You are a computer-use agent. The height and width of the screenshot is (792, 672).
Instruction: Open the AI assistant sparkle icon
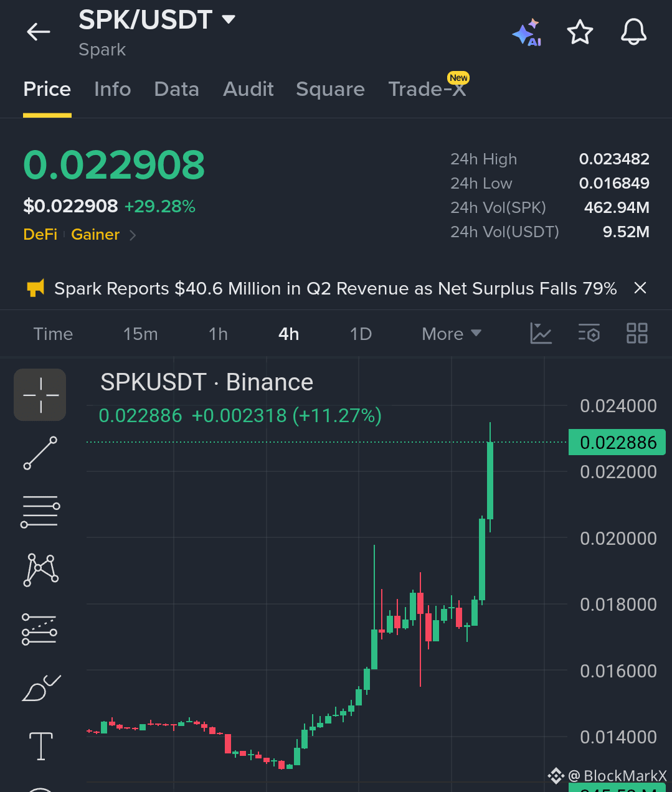point(526,32)
